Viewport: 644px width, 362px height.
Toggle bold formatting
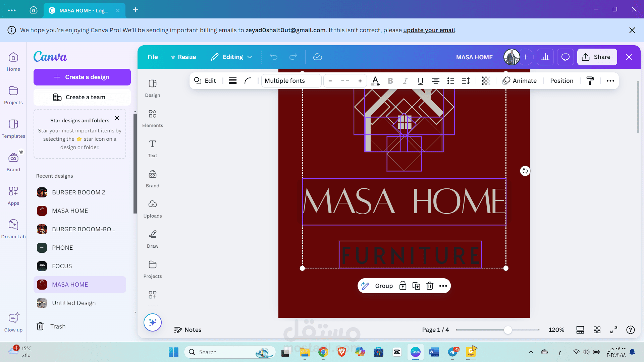[x=390, y=81]
